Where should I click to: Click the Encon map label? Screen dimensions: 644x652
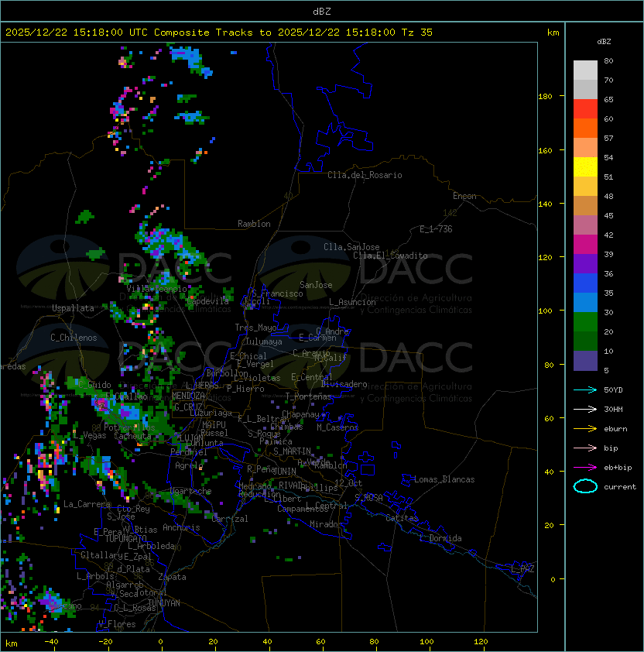click(x=464, y=196)
